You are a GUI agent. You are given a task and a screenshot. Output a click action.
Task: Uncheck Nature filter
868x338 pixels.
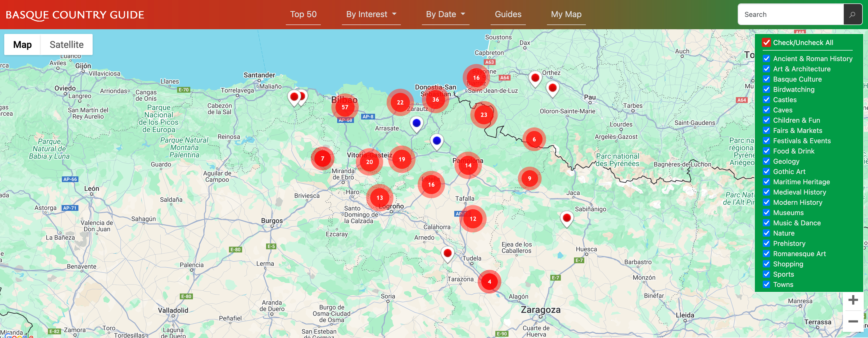pos(766,233)
